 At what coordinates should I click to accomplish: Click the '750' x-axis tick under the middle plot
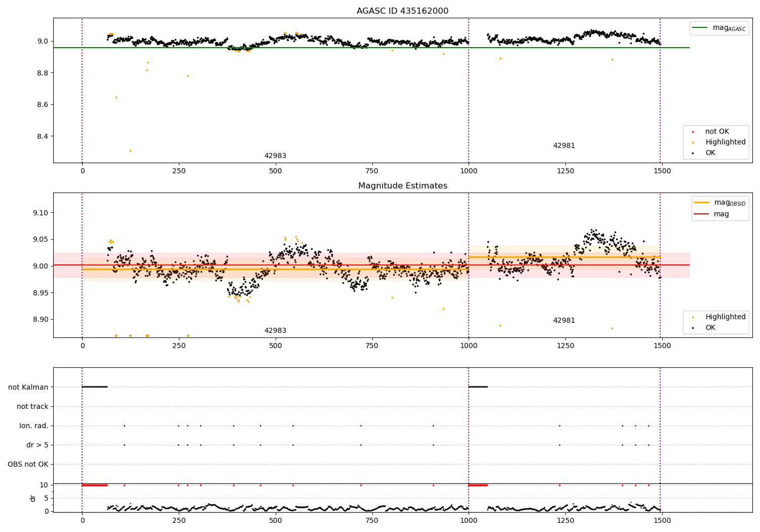click(372, 346)
